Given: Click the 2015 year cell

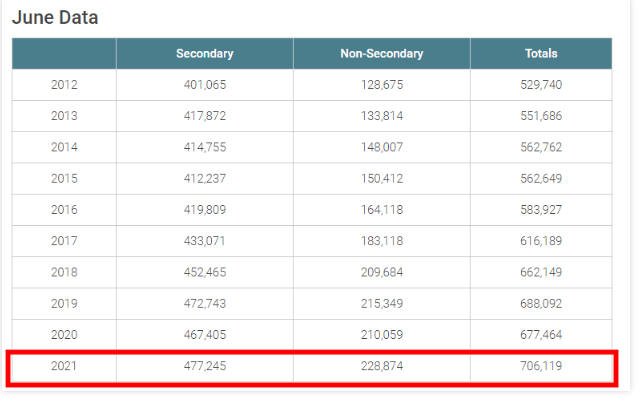Looking at the screenshot, I should click(64, 178).
